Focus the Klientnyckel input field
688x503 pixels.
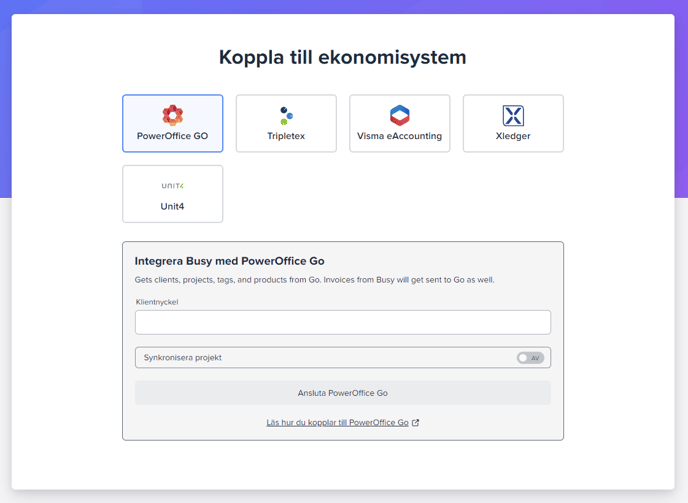click(x=343, y=322)
